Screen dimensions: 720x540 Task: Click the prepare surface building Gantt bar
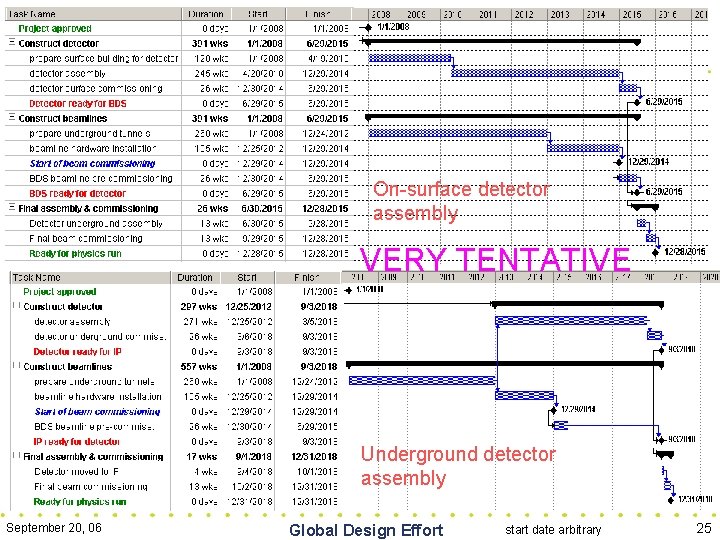click(x=410, y=58)
